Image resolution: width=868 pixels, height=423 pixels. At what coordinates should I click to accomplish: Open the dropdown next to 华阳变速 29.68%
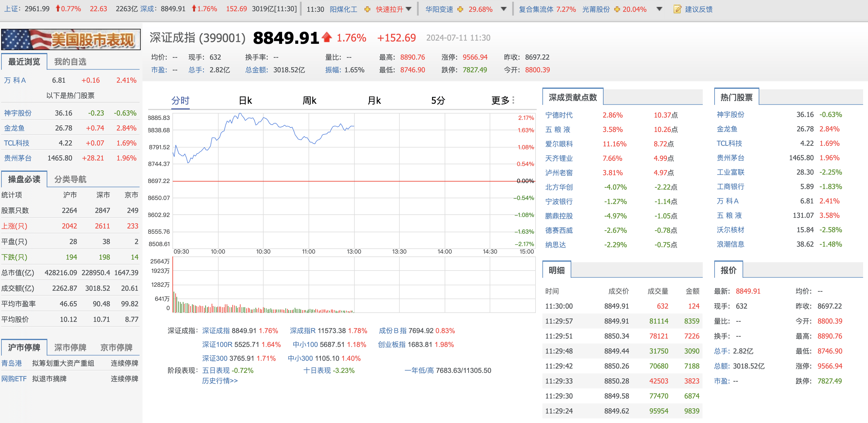(x=504, y=9)
